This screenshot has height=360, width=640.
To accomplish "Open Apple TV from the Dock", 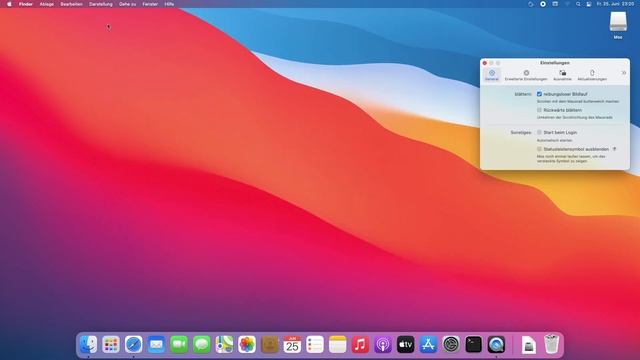I will 405,344.
